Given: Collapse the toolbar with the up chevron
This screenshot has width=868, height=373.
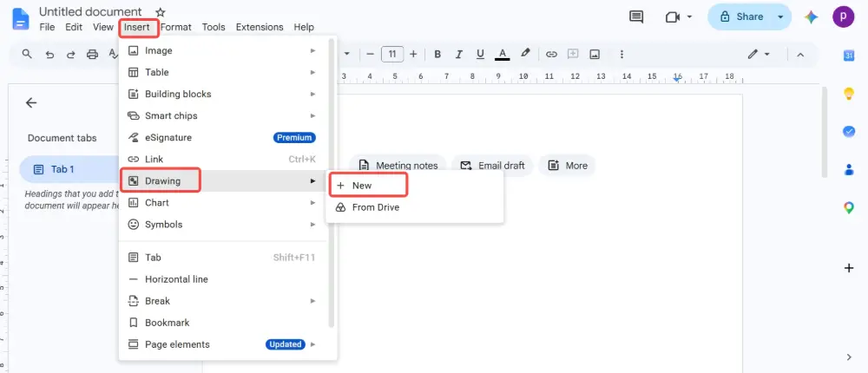Looking at the screenshot, I should tap(800, 55).
